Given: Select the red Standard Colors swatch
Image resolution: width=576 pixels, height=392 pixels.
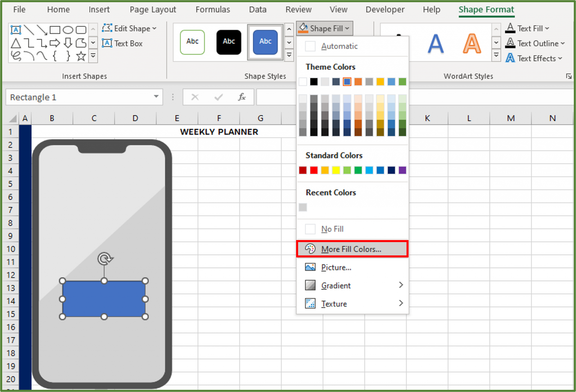Looking at the screenshot, I should 313,170.
